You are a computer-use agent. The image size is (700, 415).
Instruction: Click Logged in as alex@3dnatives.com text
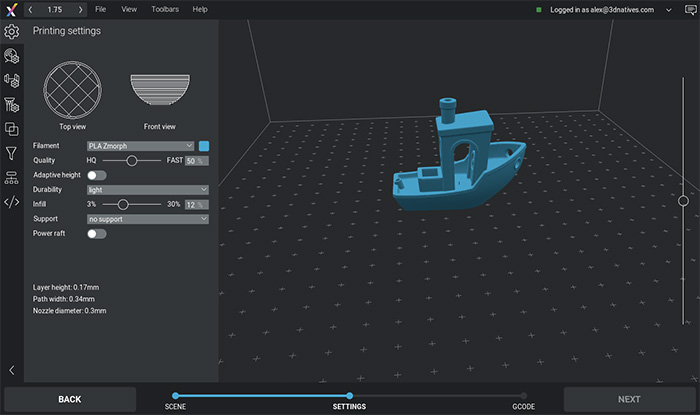(602, 10)
